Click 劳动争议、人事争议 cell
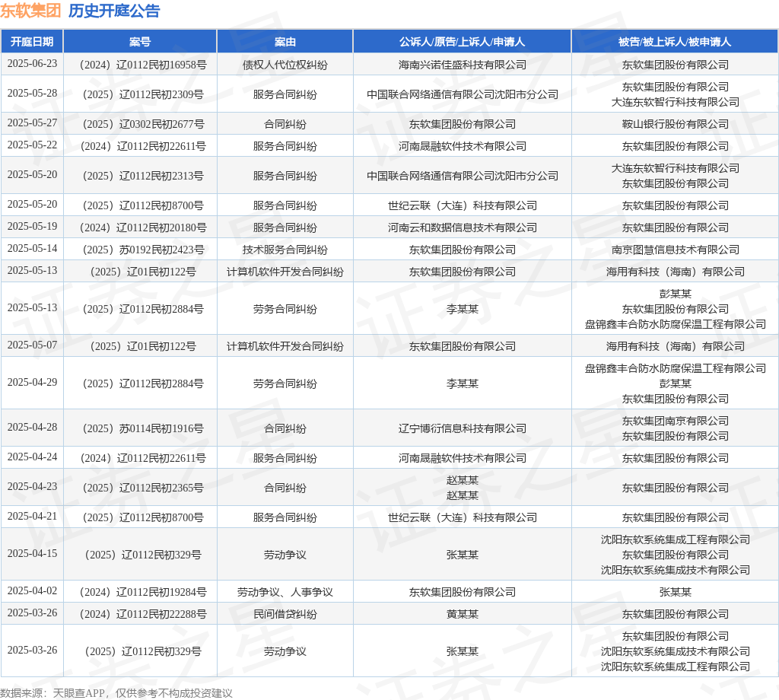This screenshot has height=700, width=779. (x=285, y=592)
